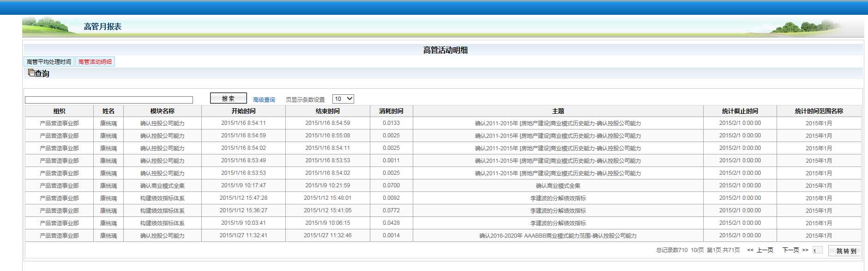
Task: Click the 总记录数710 record count text
Action: click(x=672, y=250)
